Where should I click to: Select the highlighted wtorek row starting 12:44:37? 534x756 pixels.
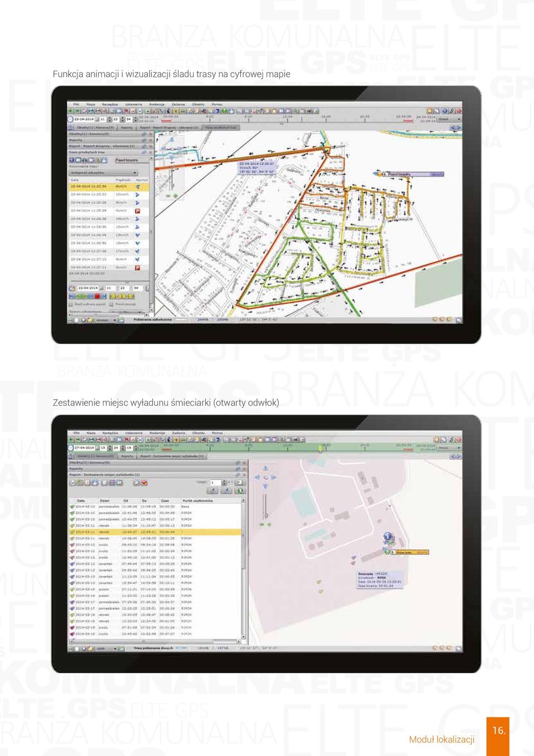point(155,532)
